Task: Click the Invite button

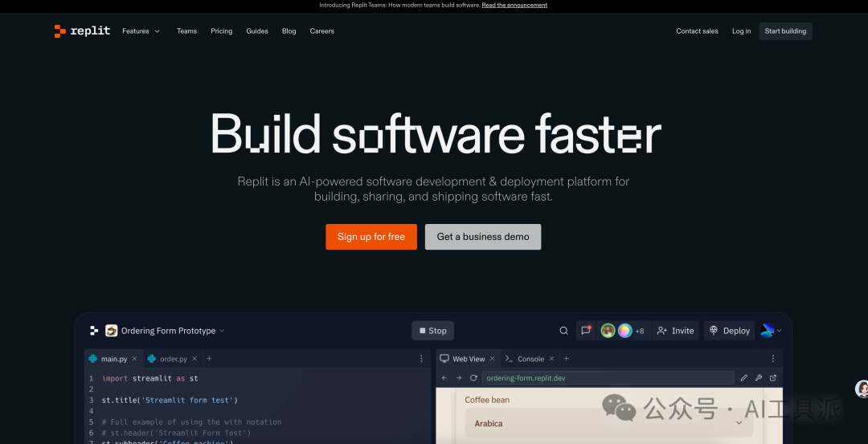Action: (675, 331)
